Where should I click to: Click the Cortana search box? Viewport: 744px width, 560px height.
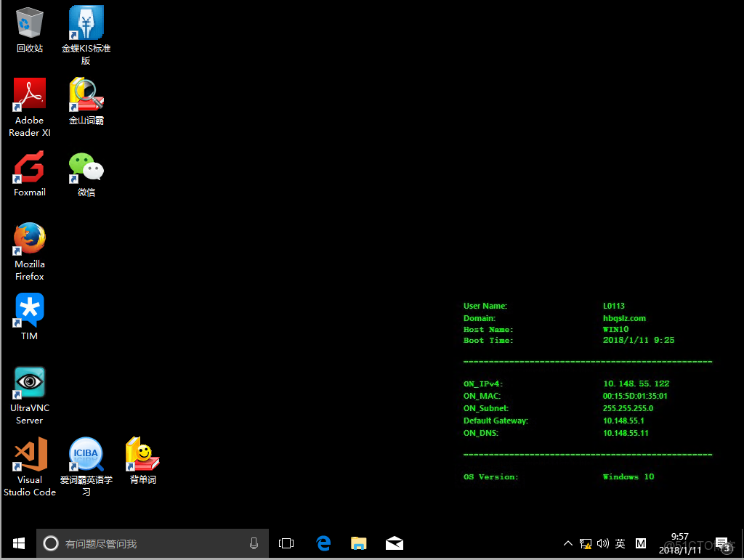click(153, 543)
